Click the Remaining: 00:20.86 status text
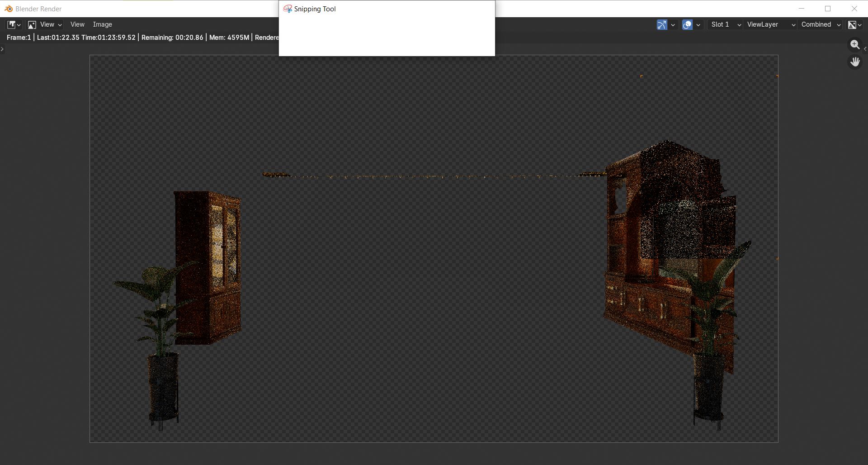The image size is (868, 465). pyautogui.click(x=172, y=38)
